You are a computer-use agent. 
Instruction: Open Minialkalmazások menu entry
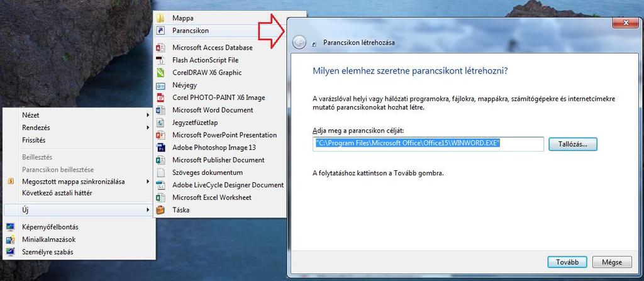(x=79, y=240)
